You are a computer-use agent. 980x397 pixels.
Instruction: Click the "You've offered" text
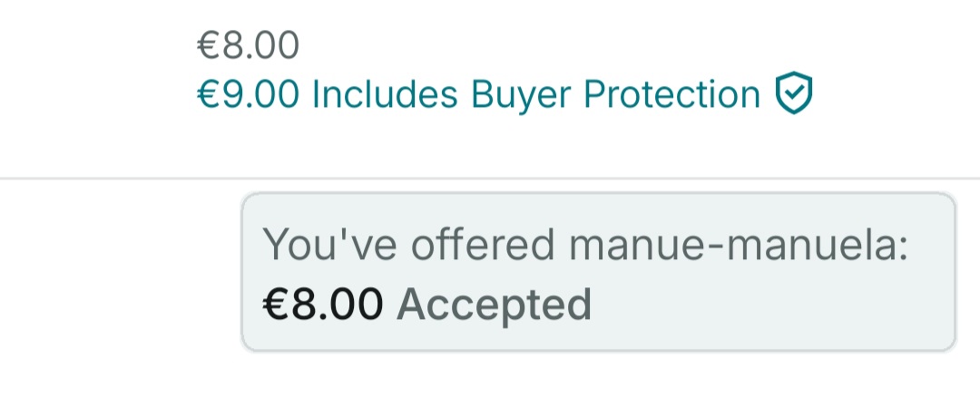(408, 244)
